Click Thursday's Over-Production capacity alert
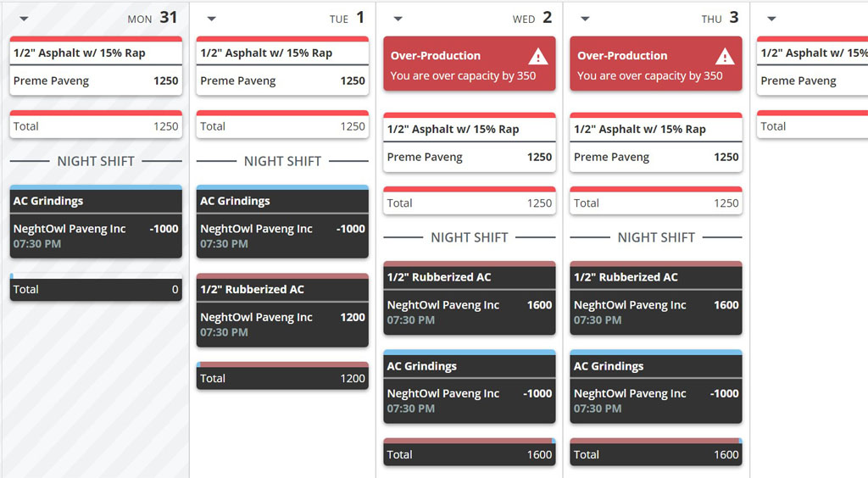This screenshot has width=868, height=478. (x=656, y=64)
